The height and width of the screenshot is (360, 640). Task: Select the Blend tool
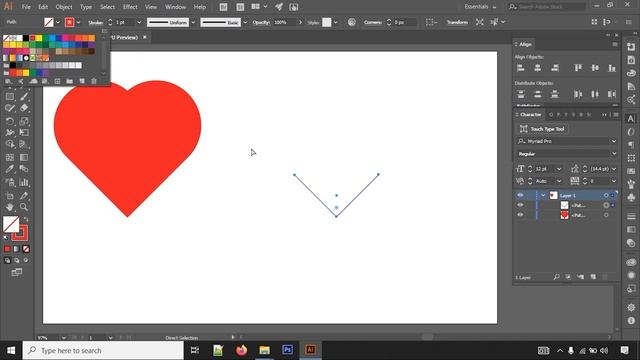click(24, 169)
